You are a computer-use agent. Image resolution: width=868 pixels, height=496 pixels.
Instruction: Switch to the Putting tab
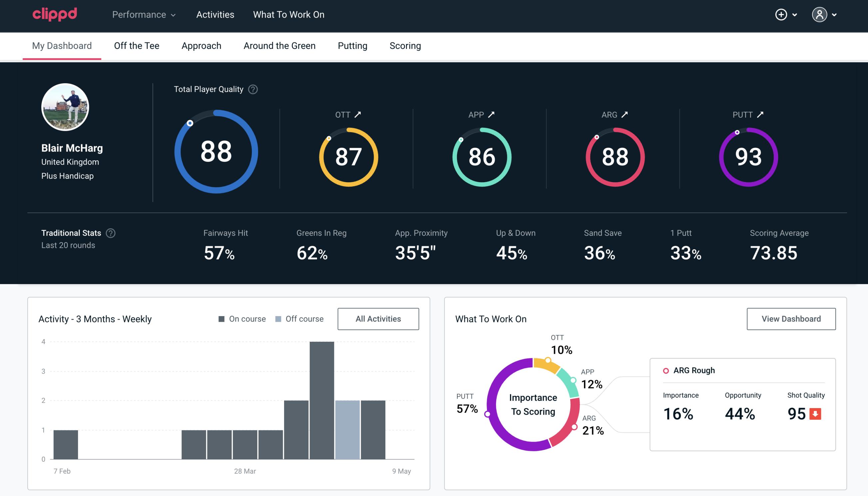click(352, 45)
